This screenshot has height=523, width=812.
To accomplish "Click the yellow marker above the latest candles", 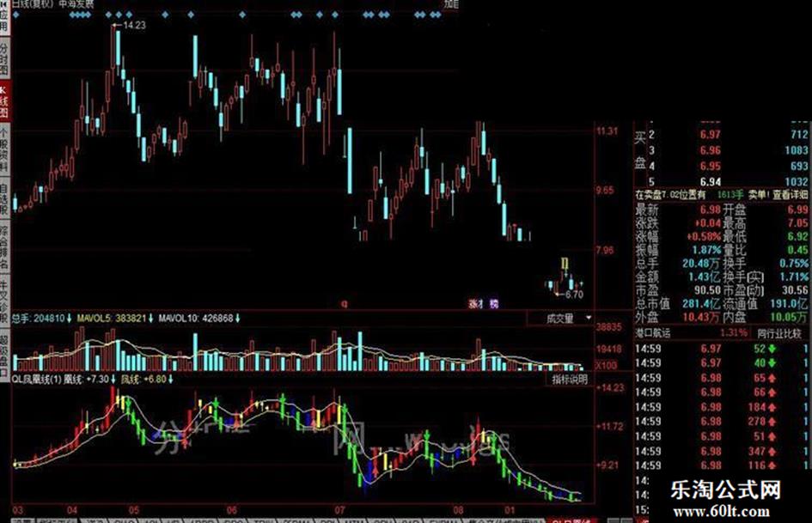I will click(565, 263).
